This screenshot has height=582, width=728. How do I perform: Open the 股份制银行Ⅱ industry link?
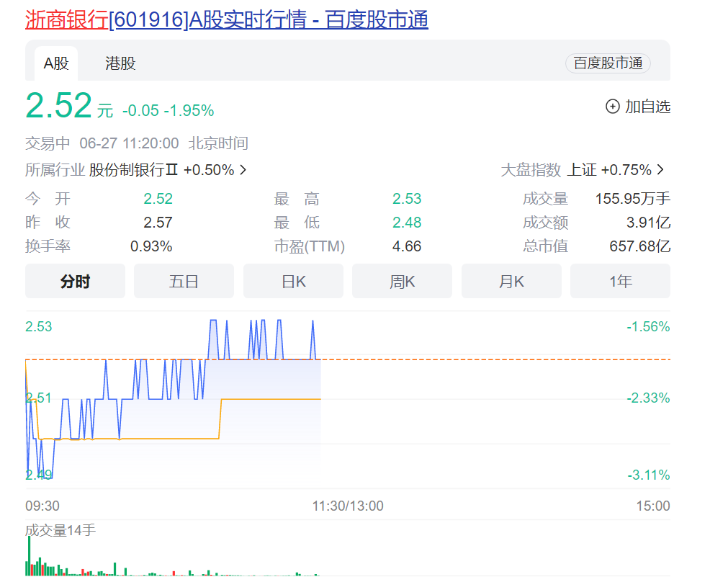[x=133, y=170]
